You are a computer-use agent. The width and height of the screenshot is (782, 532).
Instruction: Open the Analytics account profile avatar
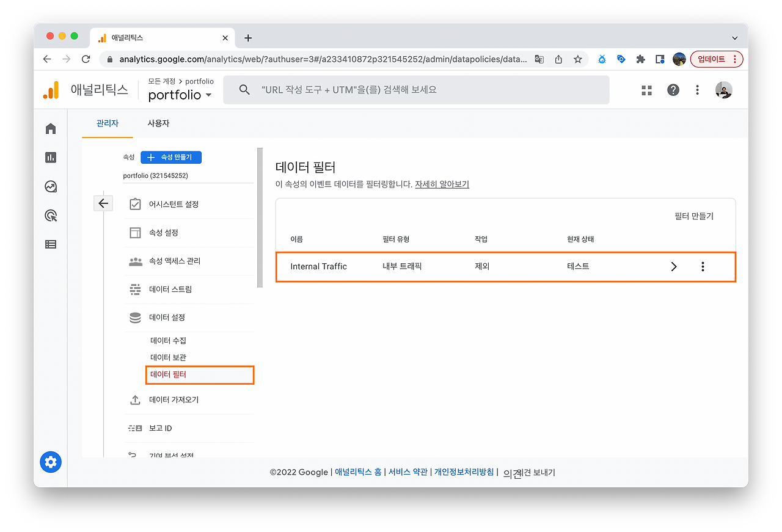[723, 90]
